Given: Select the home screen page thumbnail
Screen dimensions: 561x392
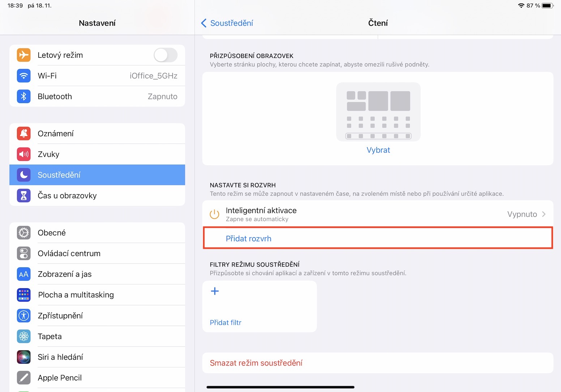Looking at the screenshot, I should coord(378,112).
